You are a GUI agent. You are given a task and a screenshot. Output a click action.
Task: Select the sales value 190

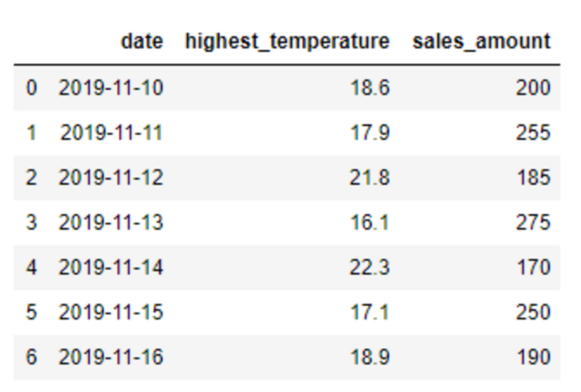533,357
